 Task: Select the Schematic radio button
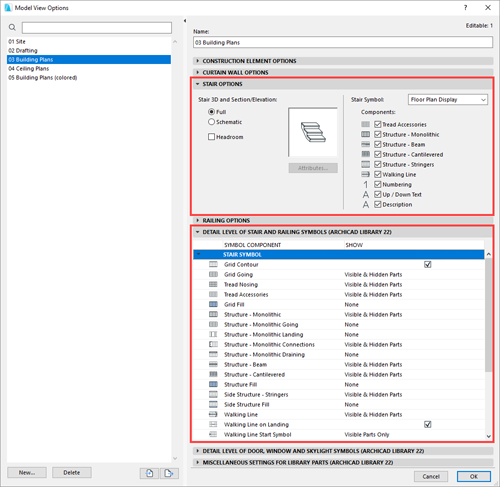click(211, 122)
